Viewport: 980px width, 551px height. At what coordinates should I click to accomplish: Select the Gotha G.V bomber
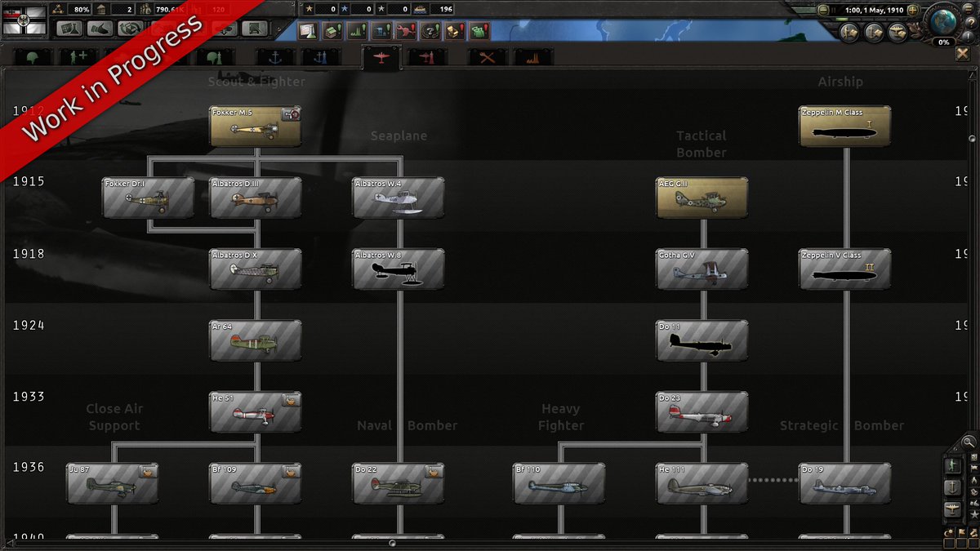pos(702,269)
